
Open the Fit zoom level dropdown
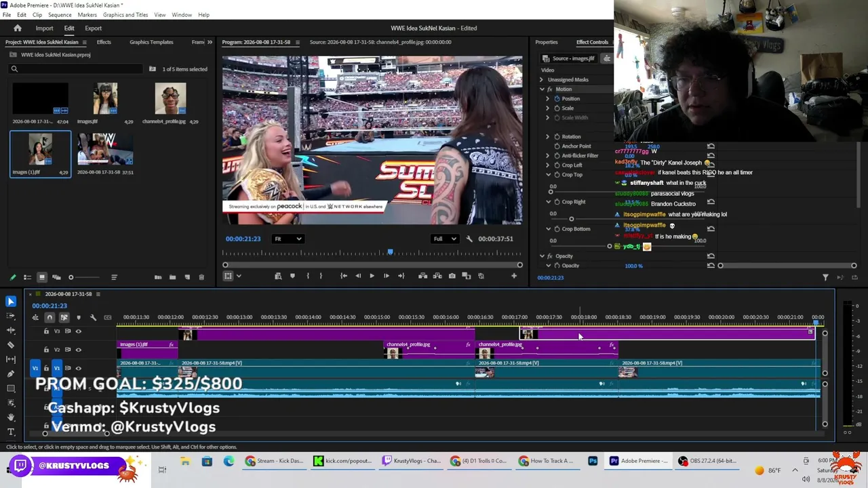(x=288, y=239)
